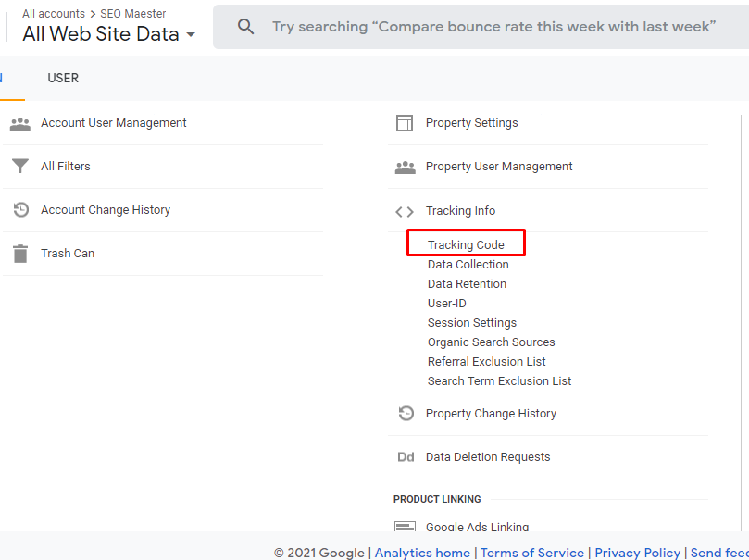Follow the Analytics home footer link

422,553
